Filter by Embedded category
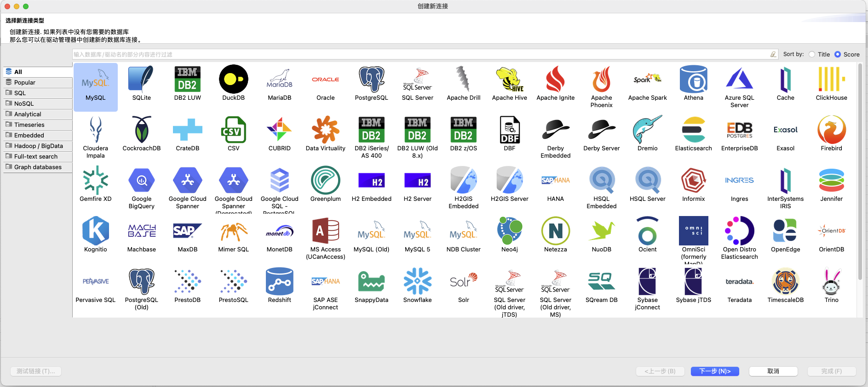This screenshot has height=387, width=868. pos(38,135)
